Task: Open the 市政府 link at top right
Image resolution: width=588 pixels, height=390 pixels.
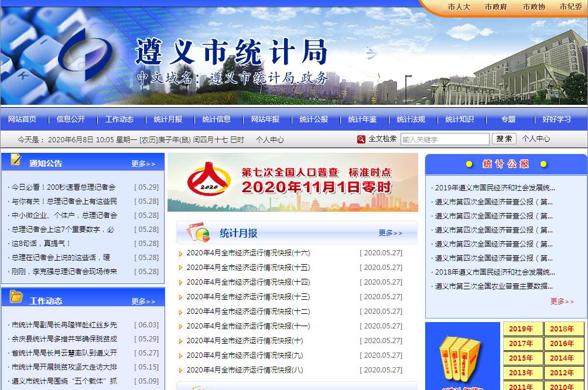Action: pos(495,7)
